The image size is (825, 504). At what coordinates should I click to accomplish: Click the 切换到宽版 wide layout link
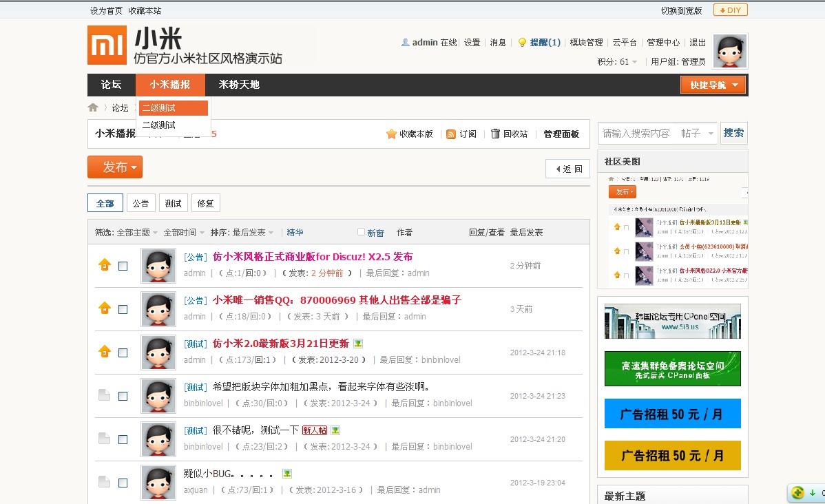[x=681, y=10]
